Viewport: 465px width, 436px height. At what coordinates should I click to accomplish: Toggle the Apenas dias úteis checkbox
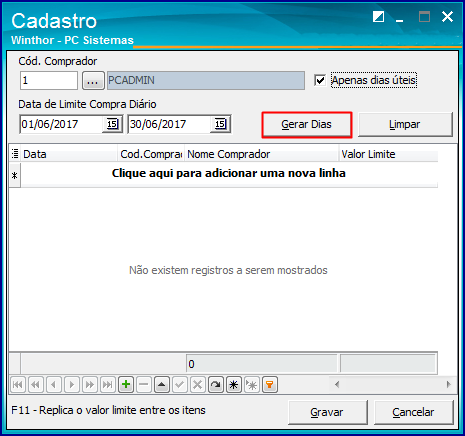320,80
